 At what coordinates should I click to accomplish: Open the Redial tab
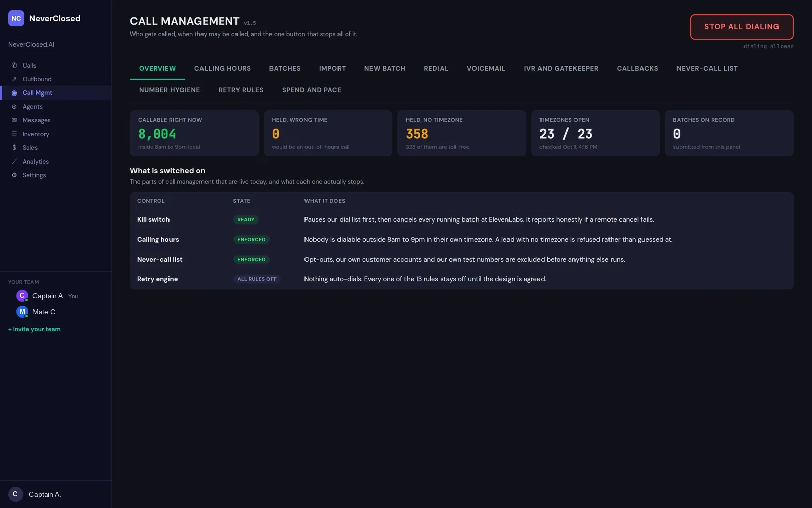(x=436, y=69)
